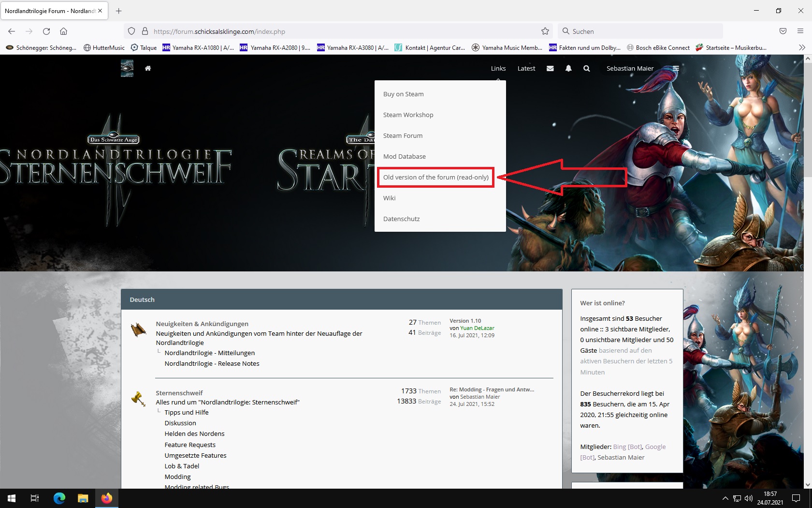Show hidden tray icons chevron
The width and height of the screenshot is (812, 508).
click(x=725, y=498)
